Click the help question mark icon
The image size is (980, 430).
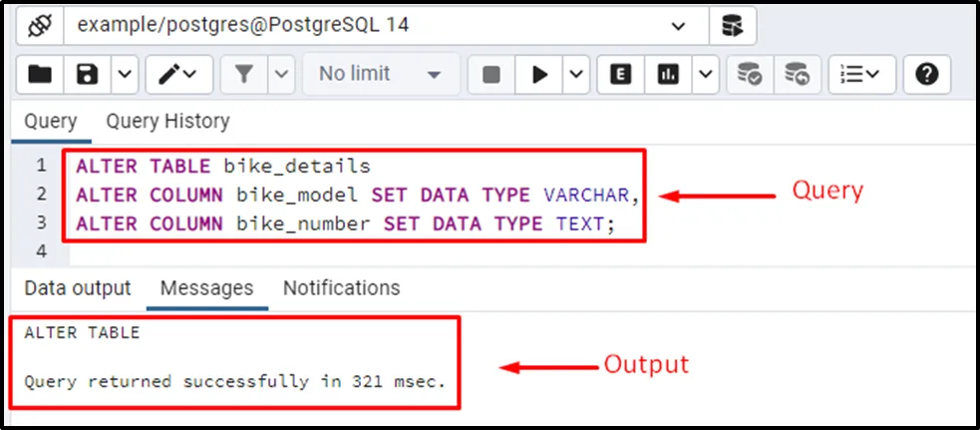click(927, 74)
